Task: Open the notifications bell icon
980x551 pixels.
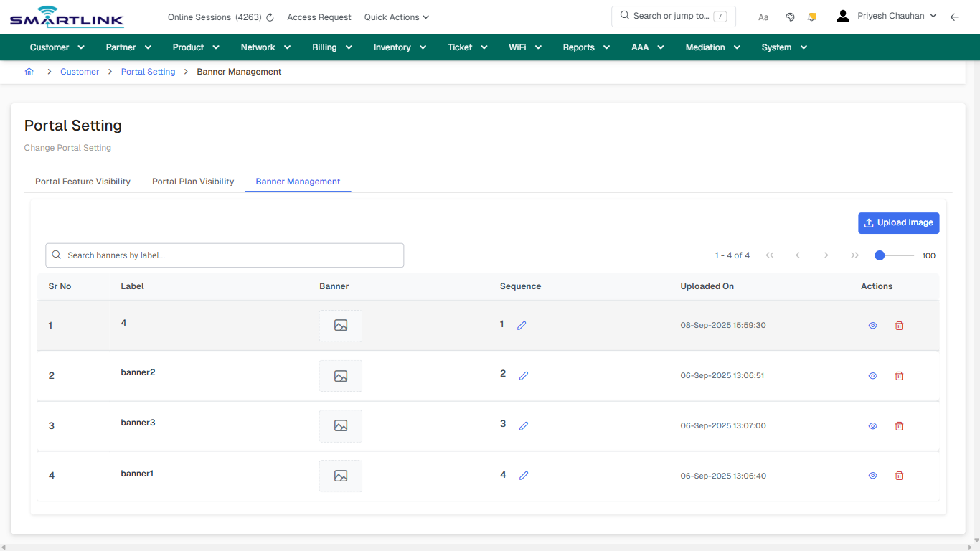Action: [x=811, y=16]
